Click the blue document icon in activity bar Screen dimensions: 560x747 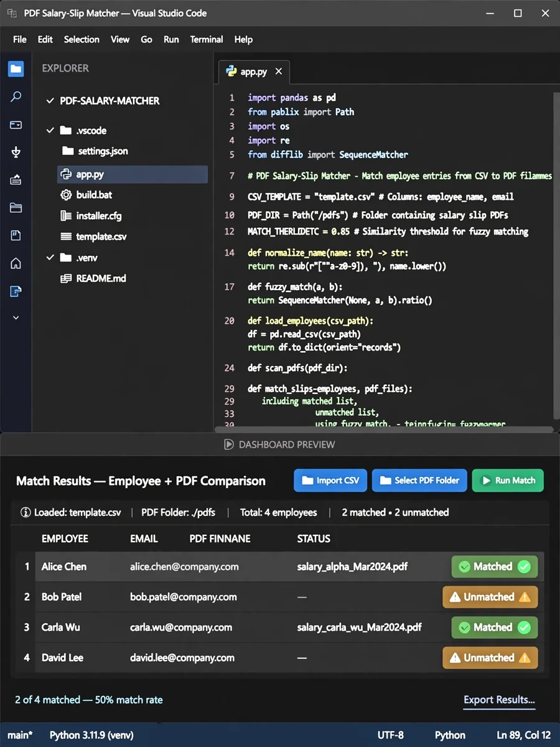[16, 291]
